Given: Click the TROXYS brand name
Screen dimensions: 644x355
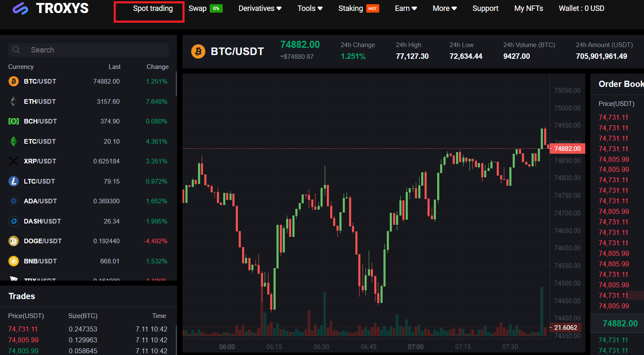Looking at the screenshot, I should (62, 8).
